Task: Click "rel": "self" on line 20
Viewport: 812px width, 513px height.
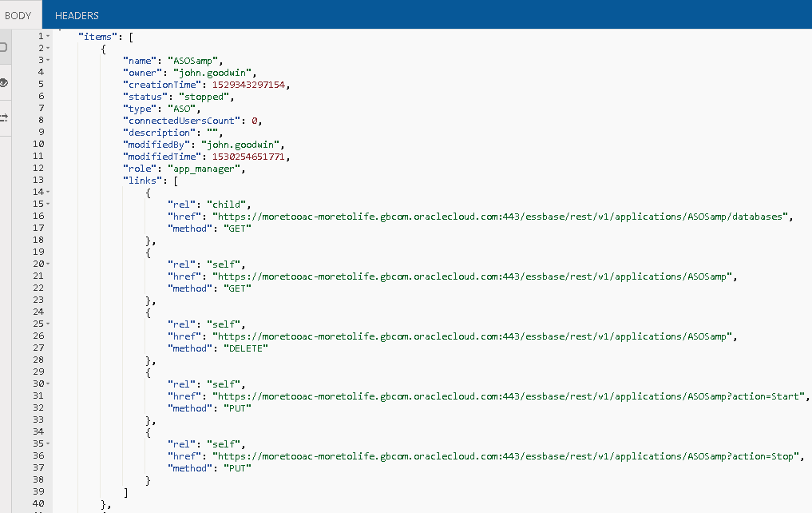Action: pyautogui.click(x=204, y=264)
